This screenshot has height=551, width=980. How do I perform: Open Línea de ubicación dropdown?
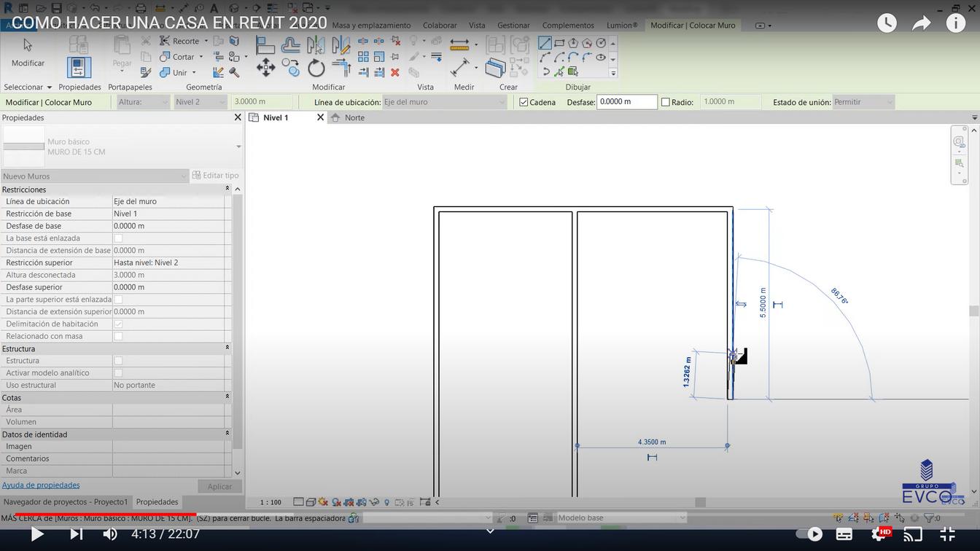444,102
